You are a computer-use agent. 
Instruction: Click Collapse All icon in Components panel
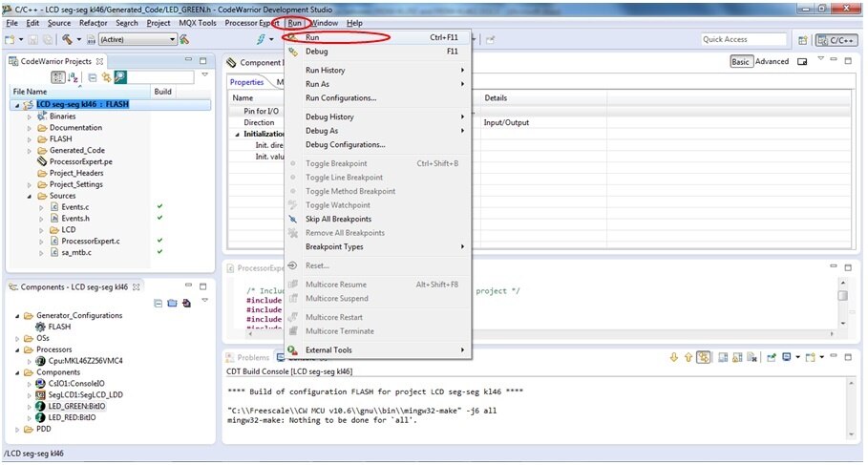(159, 304)
